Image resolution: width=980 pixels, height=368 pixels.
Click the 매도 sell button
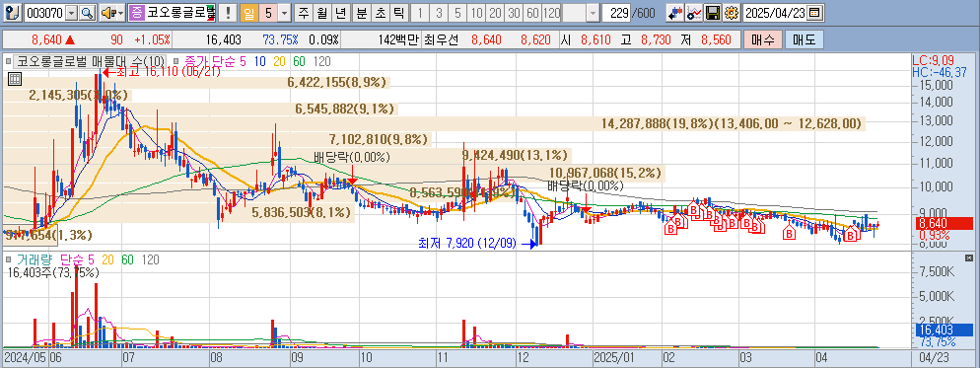(x=805, y=40)
